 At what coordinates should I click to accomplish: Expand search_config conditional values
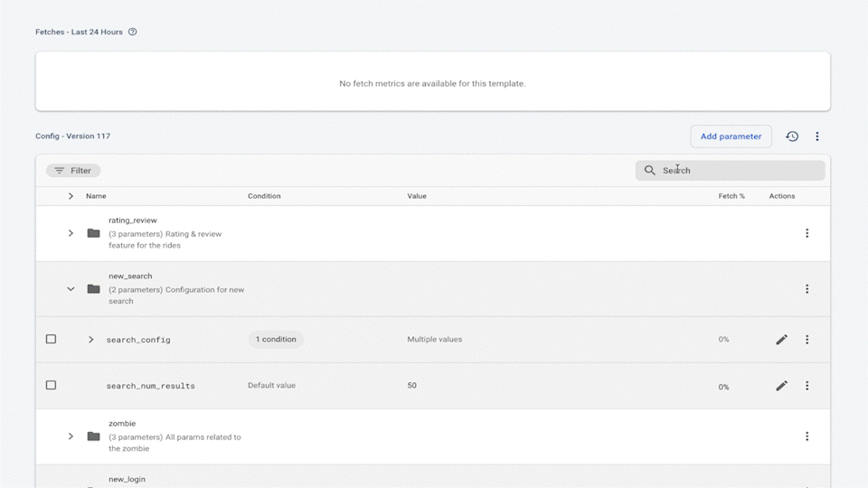(90, 340)
